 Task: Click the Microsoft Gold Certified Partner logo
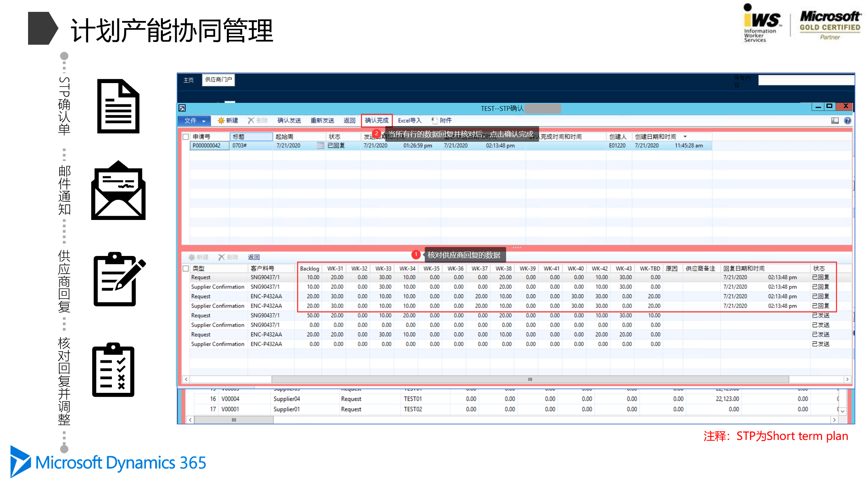(x=830, y=25)
